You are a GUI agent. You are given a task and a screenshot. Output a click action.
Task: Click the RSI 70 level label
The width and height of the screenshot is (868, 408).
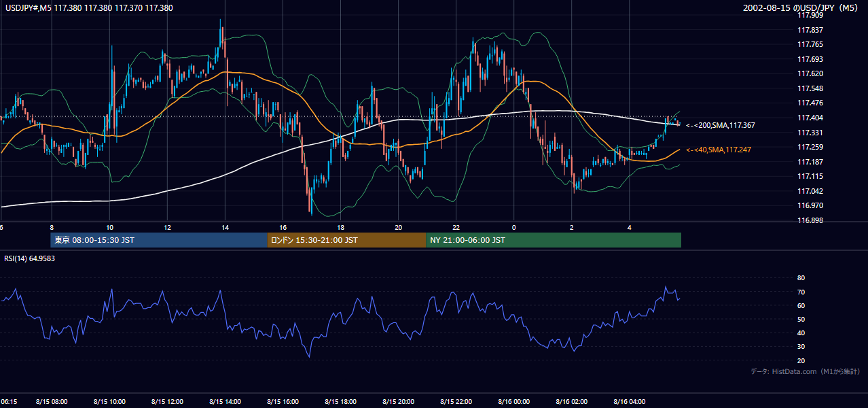[801, 292]
